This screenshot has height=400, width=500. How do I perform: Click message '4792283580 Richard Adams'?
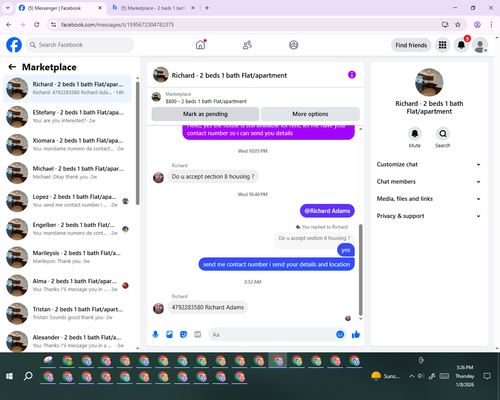208,307
